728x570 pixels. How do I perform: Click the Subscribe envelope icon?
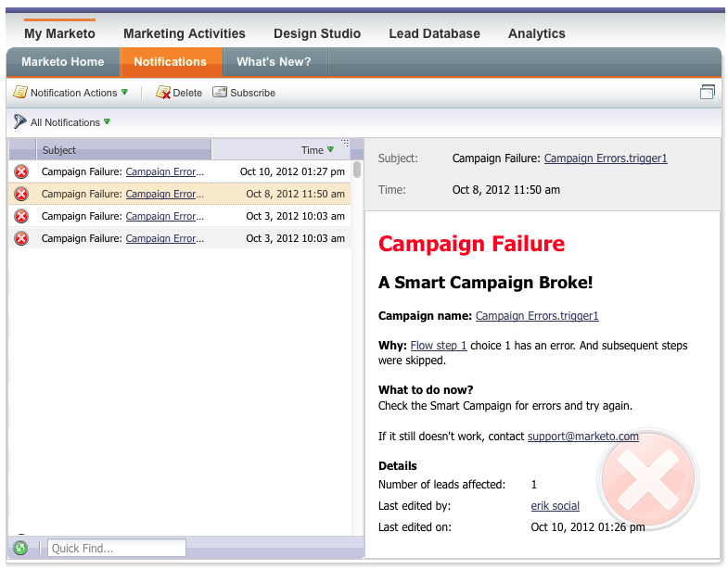tap(220, 92)
